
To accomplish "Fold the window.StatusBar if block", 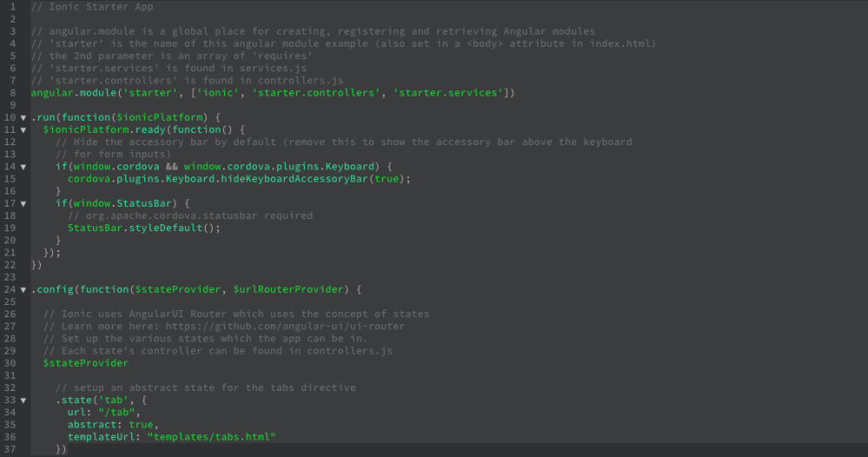I will pyautogui.click(x=23, y=203).
